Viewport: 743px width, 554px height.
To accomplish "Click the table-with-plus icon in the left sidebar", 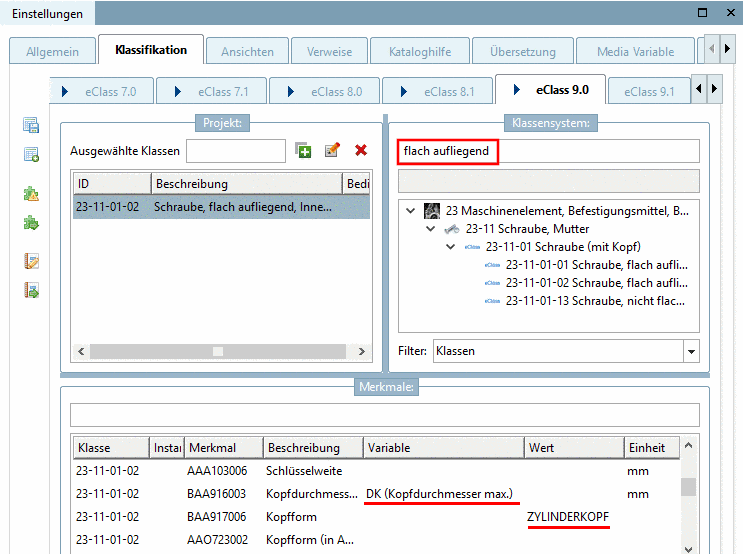I will pos(31,154).
